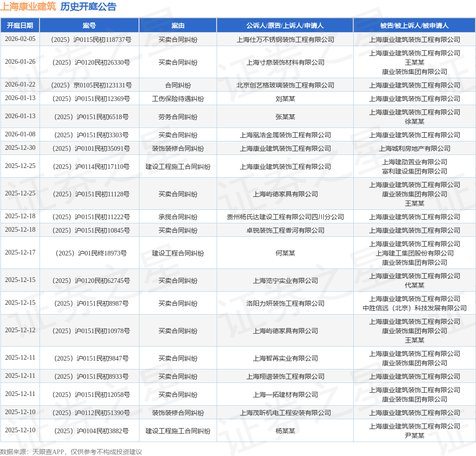
Task: Click plaintiff 上海寸意装饰材料有限公司
Action: [285, 62]
